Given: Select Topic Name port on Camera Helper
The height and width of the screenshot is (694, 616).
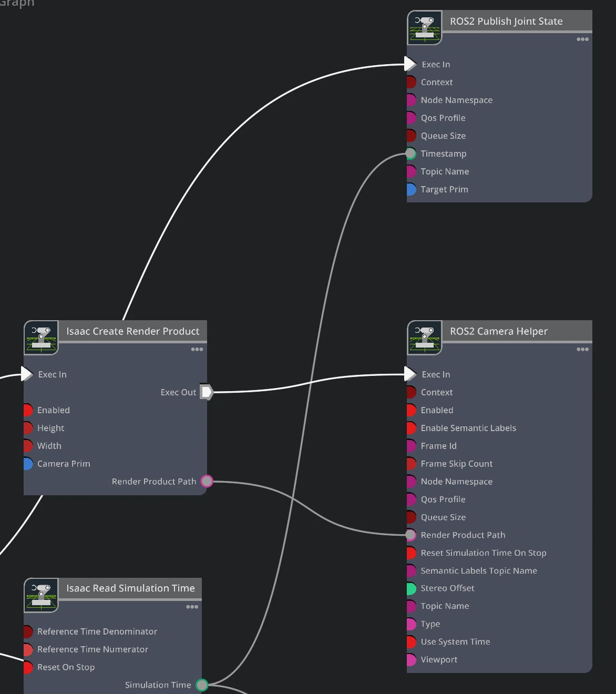Looking at the screenshot, I should pos(412,606).
